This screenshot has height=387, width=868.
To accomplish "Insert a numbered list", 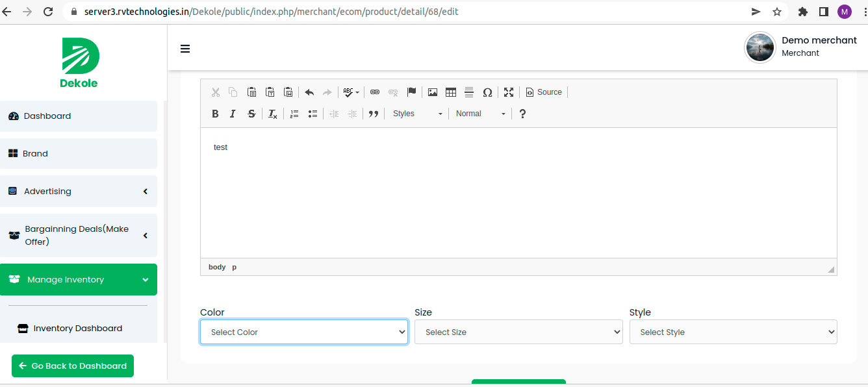I will click(x=294, y=114).
